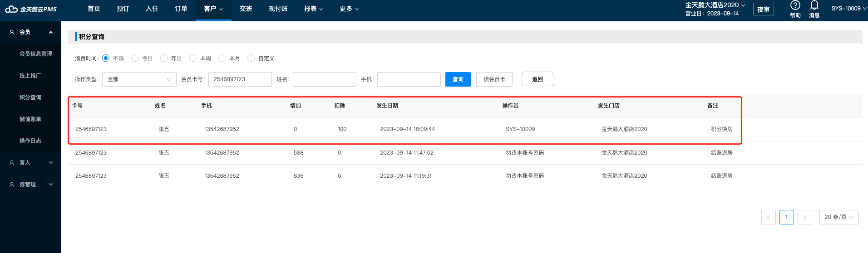This screenshot has height=253, width=868.
Task: Select 今日 time radio button
Action: click(x=135, y=58)
